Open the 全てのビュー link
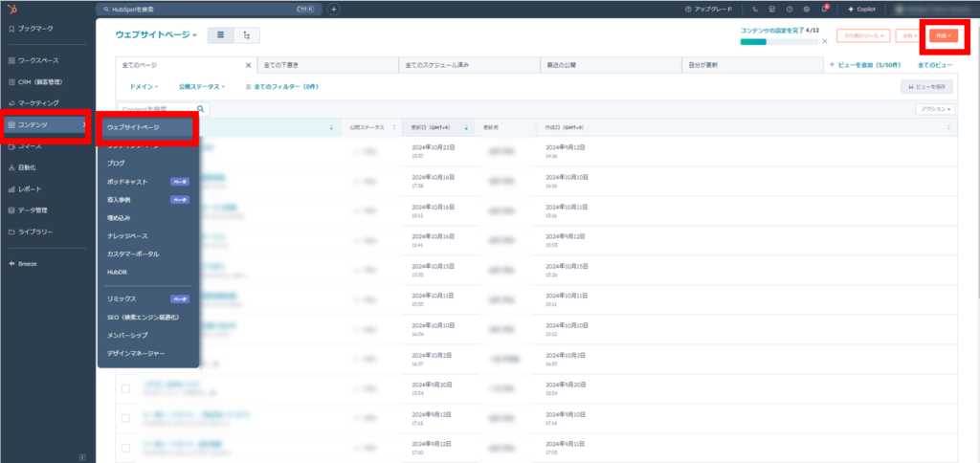980x463 pixels. click(x=934, y=65)
